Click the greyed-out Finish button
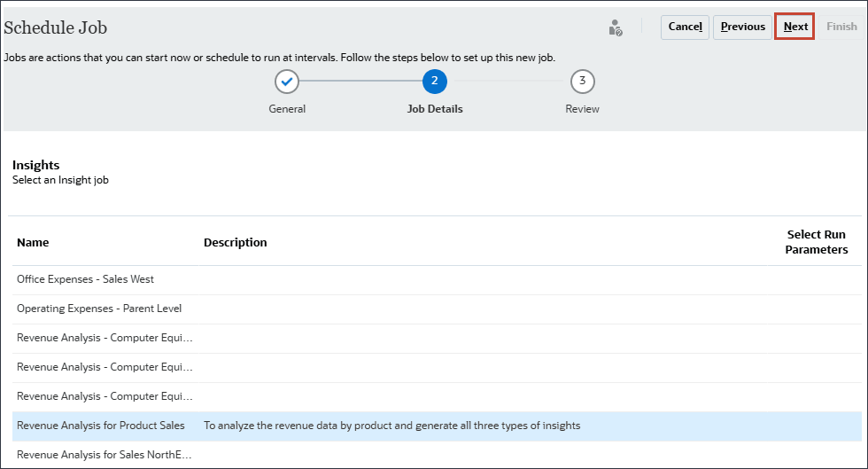Image resolution: width=868 pixels, height=469 pixels. click(x=841, y=27)
